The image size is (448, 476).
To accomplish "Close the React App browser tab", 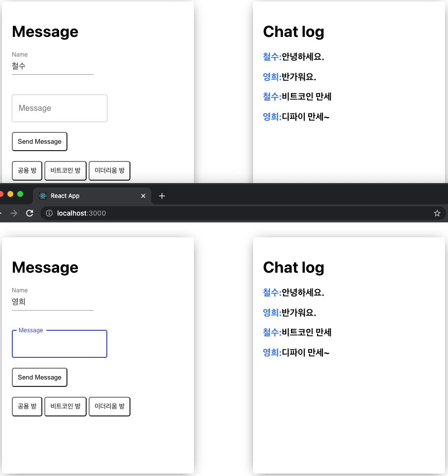I will (143, 195).
